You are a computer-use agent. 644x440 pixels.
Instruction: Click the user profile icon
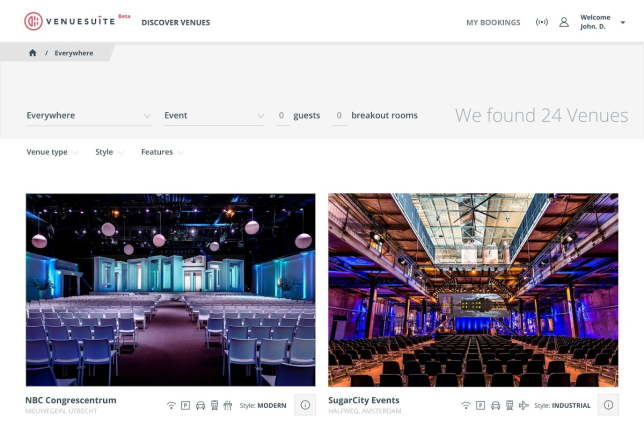pos(564,22)
